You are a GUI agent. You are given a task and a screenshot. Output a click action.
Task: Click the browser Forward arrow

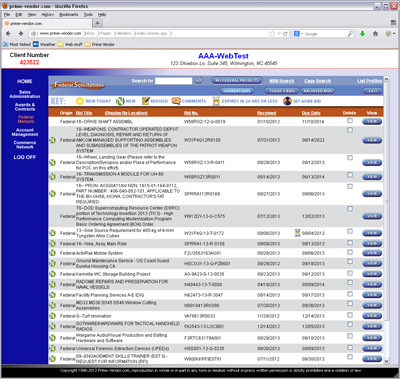(x=21, y=33)
